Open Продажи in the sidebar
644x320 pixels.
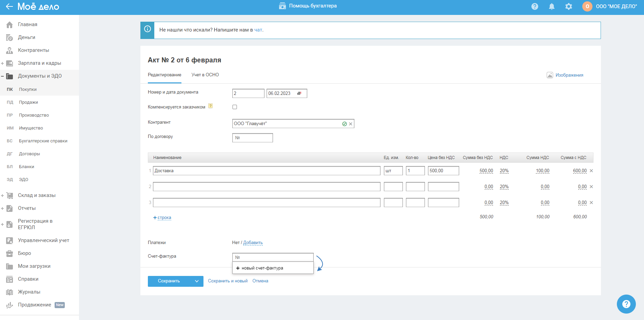coord(28,102)
